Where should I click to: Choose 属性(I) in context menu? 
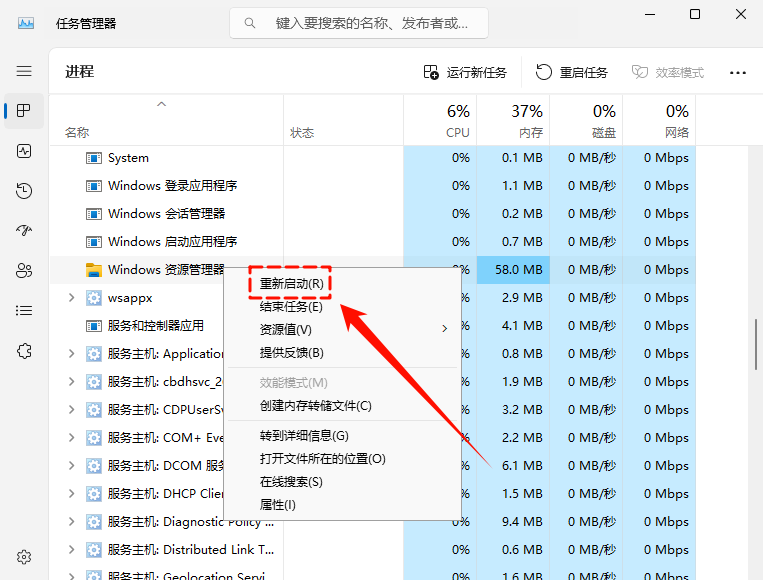tap(342, 505)
